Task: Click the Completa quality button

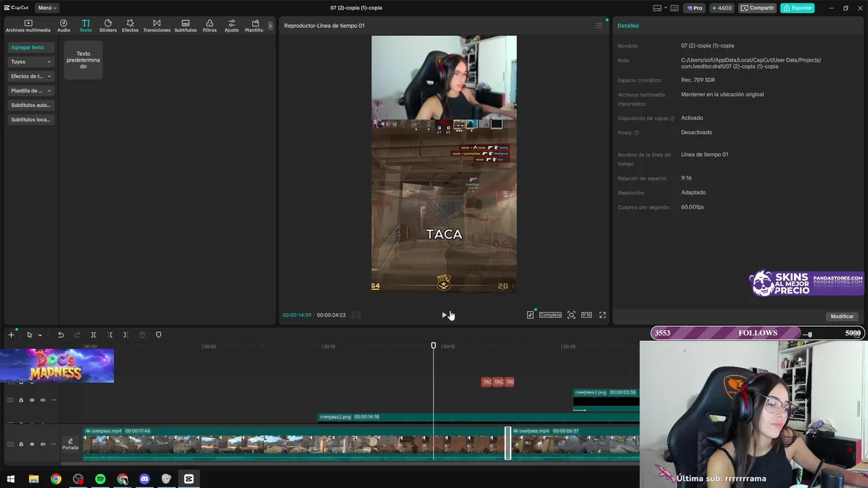Action: point(550,314)
